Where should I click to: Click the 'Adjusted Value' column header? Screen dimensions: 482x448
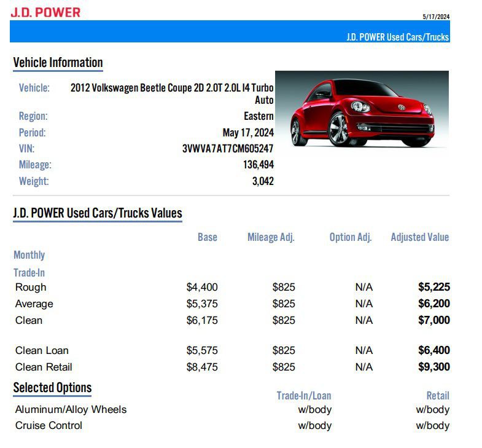tap(419, 237)
